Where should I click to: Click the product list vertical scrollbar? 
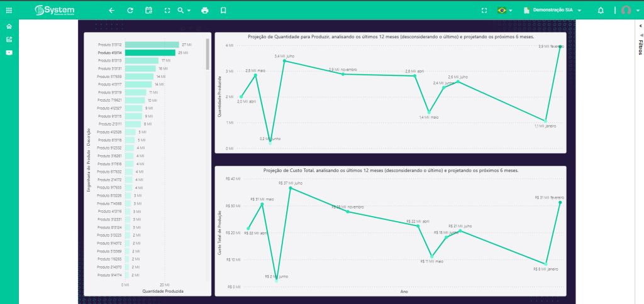[208, 53]
